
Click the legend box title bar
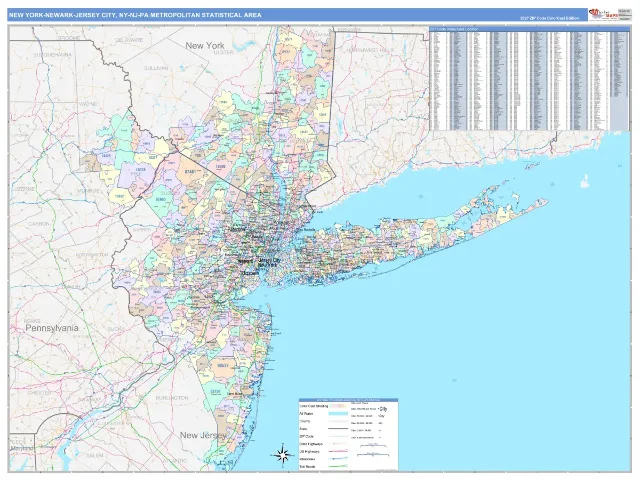tap(348, 400)
